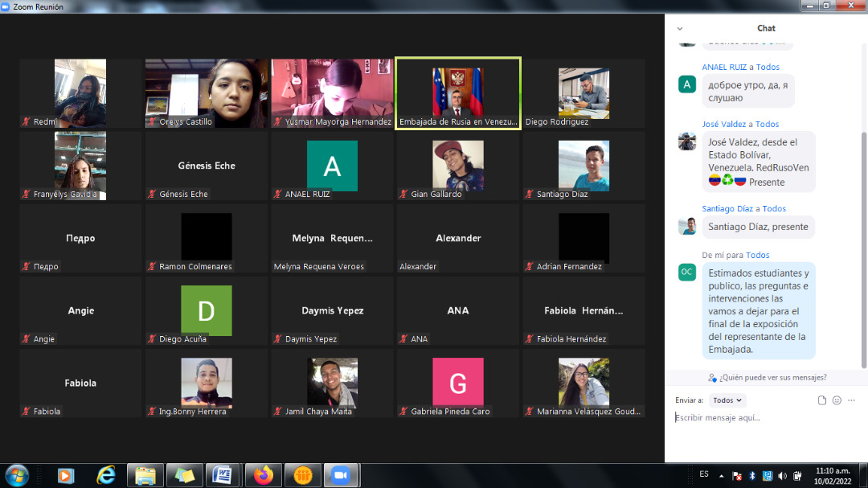Image resolution: width=868 pixels, height=488 pixels.
Task: Switch to Microsoft Word in taskbar
Action: click(x=223, y=476)
